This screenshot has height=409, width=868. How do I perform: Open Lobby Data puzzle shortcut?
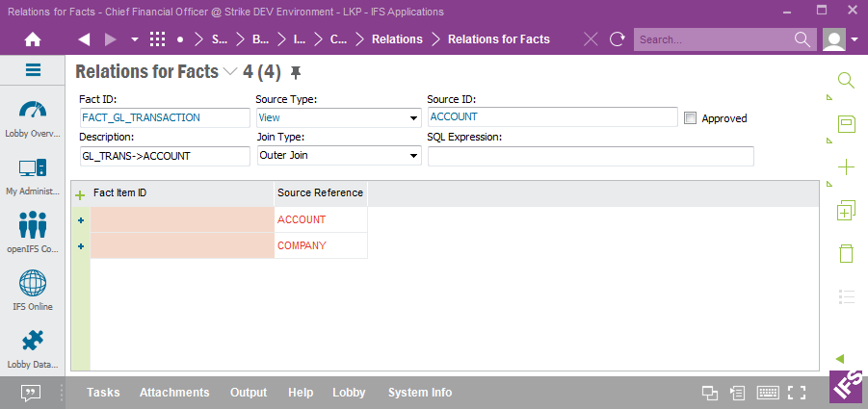33,349
